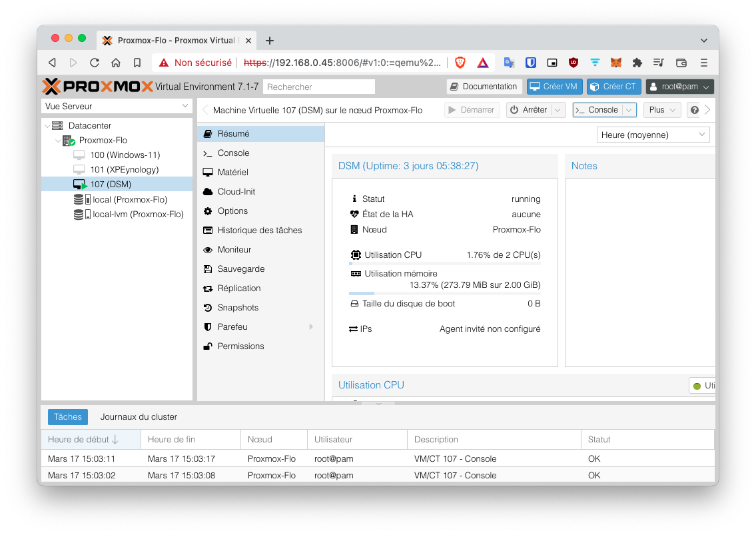Bookmark this page

click(137, 63)
